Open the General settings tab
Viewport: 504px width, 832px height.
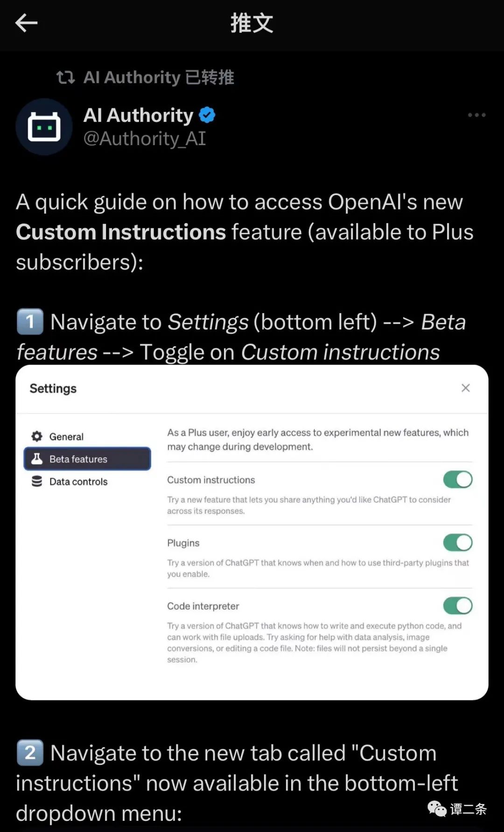66,437
